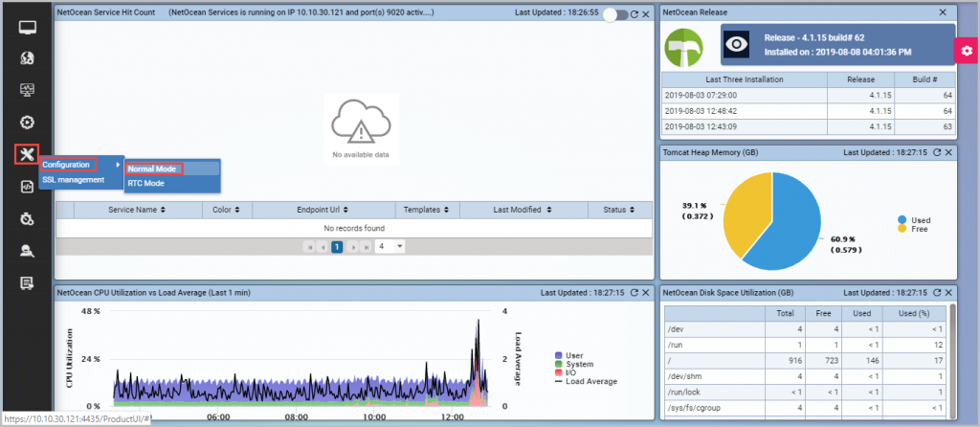Image resolution: width=980 pixels, height=427 pixels.
Task: Refresh the CPU Utilization vs Load Average panel
Action: 635,292
